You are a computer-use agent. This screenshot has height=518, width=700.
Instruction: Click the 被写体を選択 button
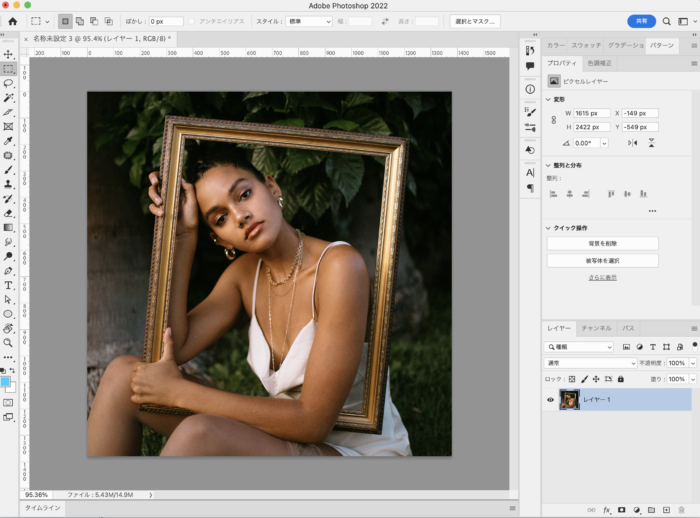603,260
